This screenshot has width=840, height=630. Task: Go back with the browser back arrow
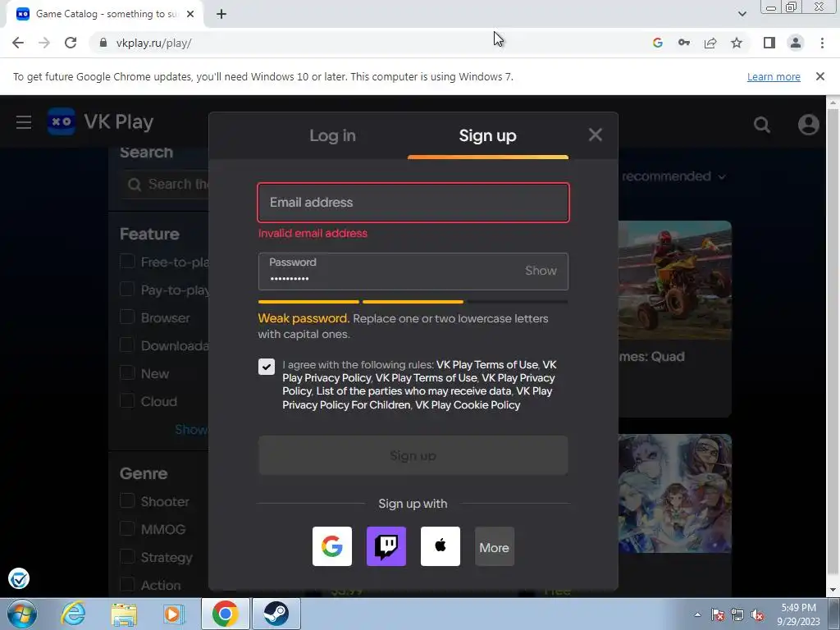[18, 43]
